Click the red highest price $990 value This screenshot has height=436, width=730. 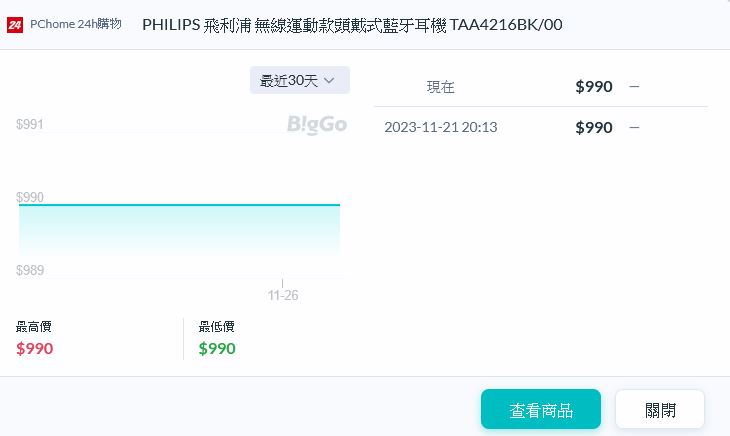[x=35, y=348]
